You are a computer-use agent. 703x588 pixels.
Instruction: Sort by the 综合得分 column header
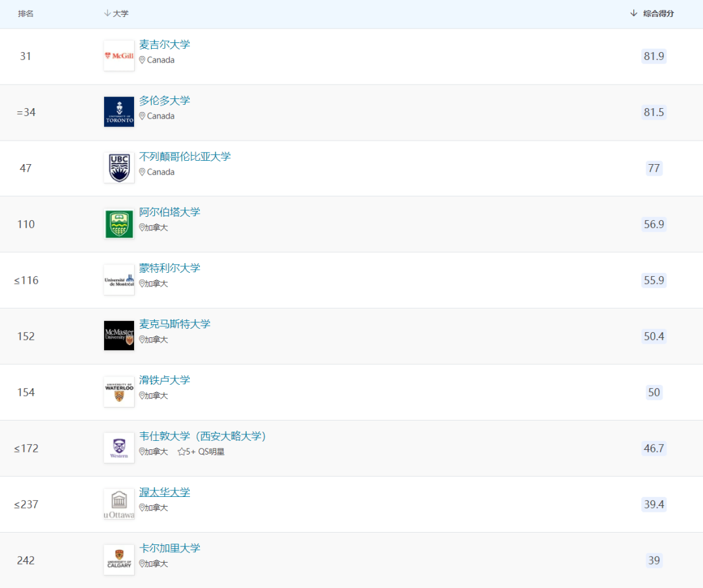652,14
